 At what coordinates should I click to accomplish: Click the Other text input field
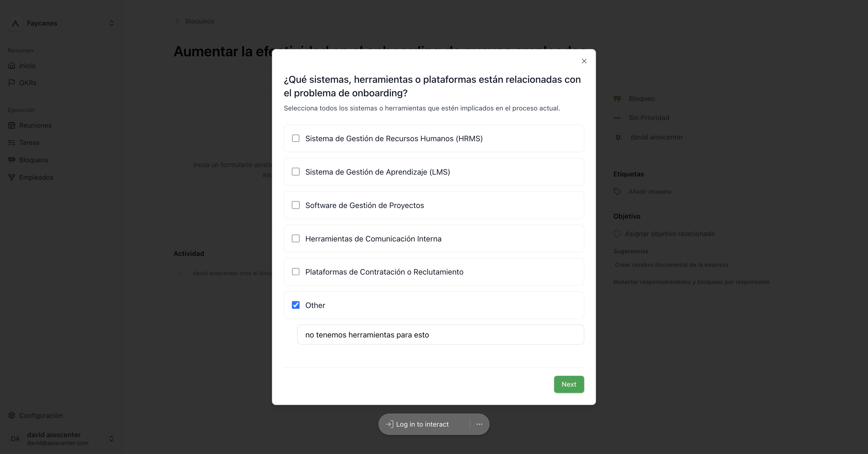(x=440, y=334)
